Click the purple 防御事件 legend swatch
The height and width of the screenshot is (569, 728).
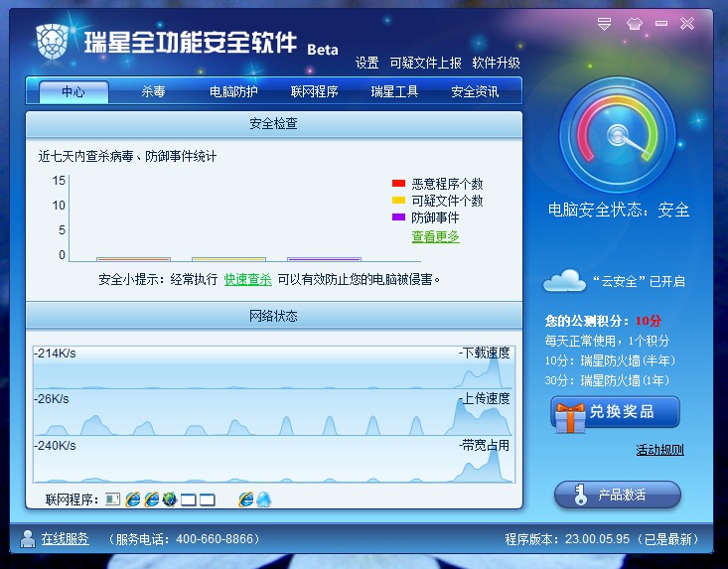point(398,217)
